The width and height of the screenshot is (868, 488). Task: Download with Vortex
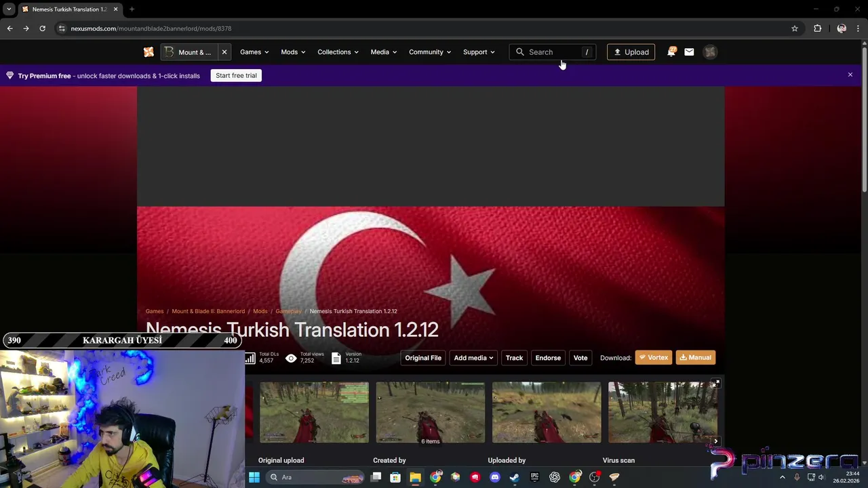[x=654, y=358]
